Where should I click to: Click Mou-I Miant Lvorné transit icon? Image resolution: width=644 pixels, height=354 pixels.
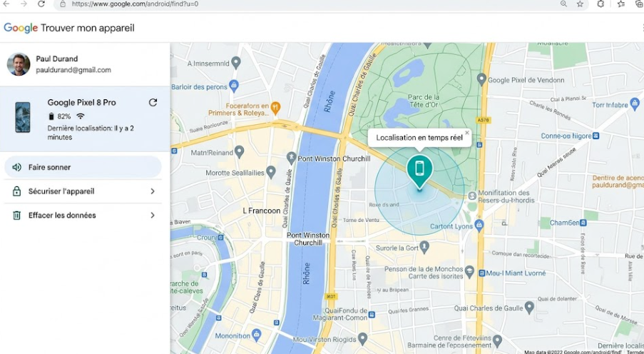(483, 273)
